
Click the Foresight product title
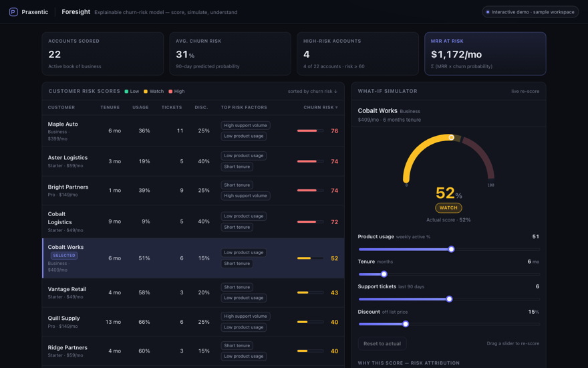tap(76, 12)
